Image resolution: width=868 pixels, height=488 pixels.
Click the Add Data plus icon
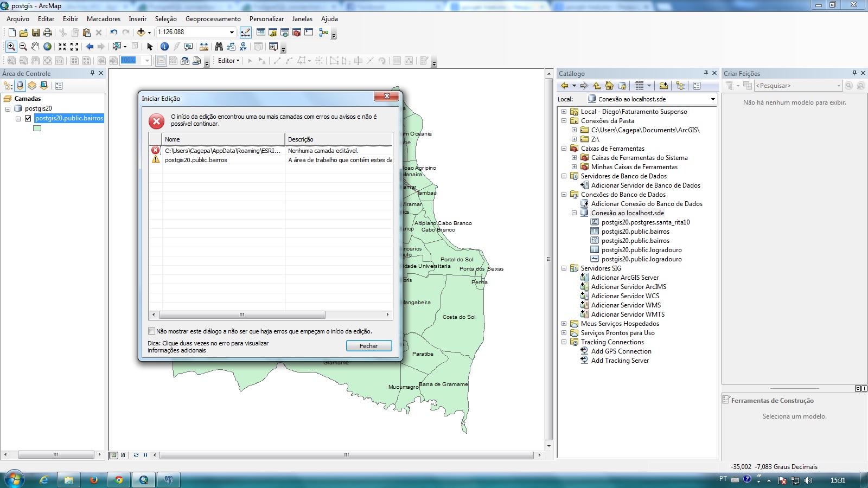coord(141,33)
